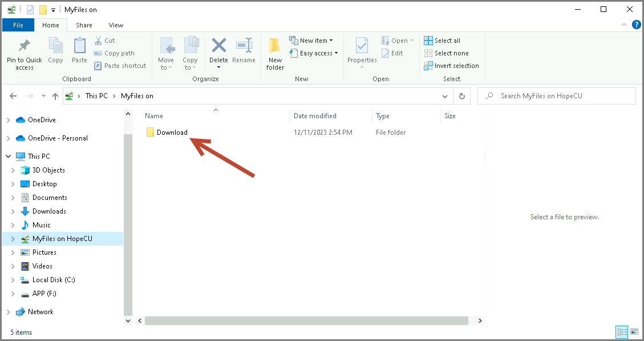The image size is (644, 341).
Task: Select OneDrive - Personal in sidebar
Action: [x=58, y=138]
